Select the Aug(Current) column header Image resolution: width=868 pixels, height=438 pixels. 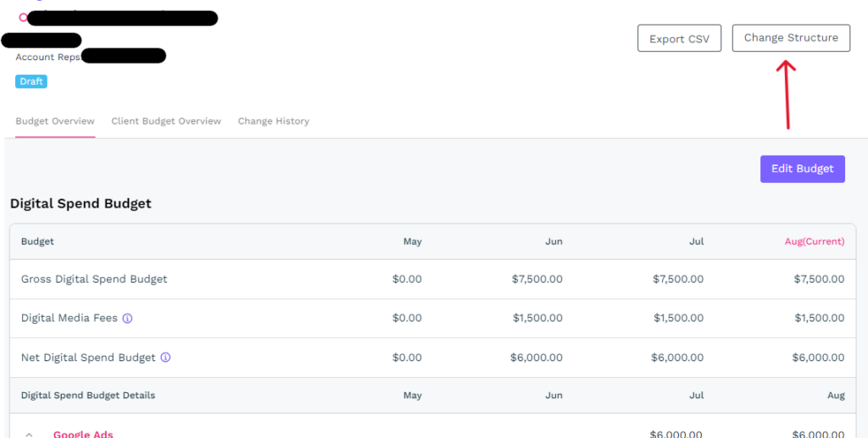point(814,241)
